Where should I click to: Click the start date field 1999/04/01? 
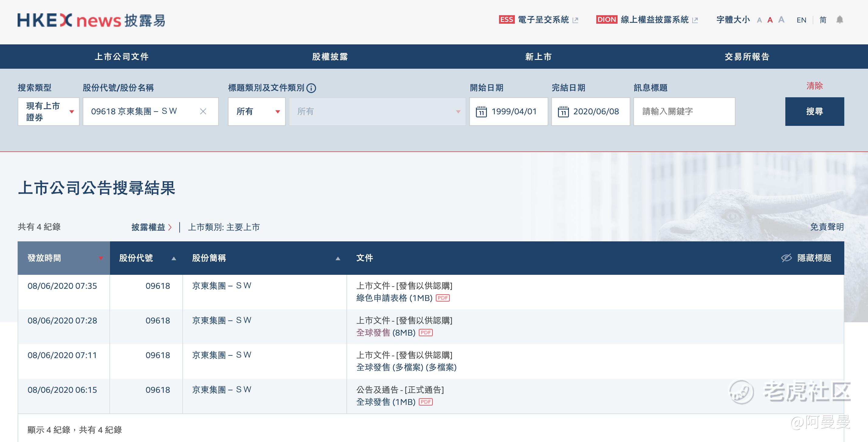point(508,112)
